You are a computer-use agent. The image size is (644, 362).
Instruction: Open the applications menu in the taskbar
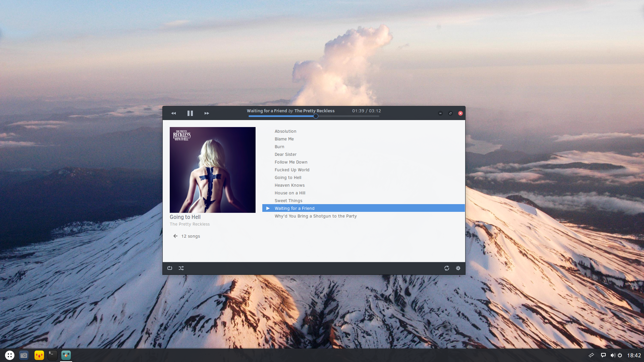10,355
